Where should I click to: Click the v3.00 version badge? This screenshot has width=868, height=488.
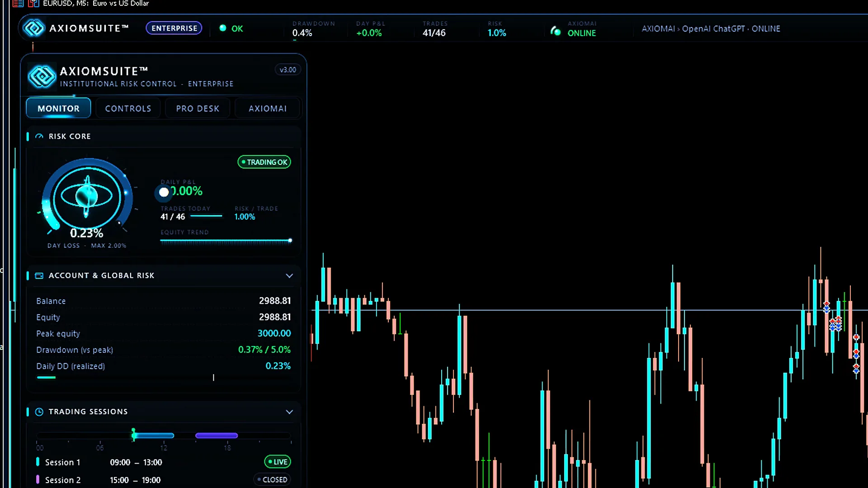pyautogui.click(x=288, y=70)
